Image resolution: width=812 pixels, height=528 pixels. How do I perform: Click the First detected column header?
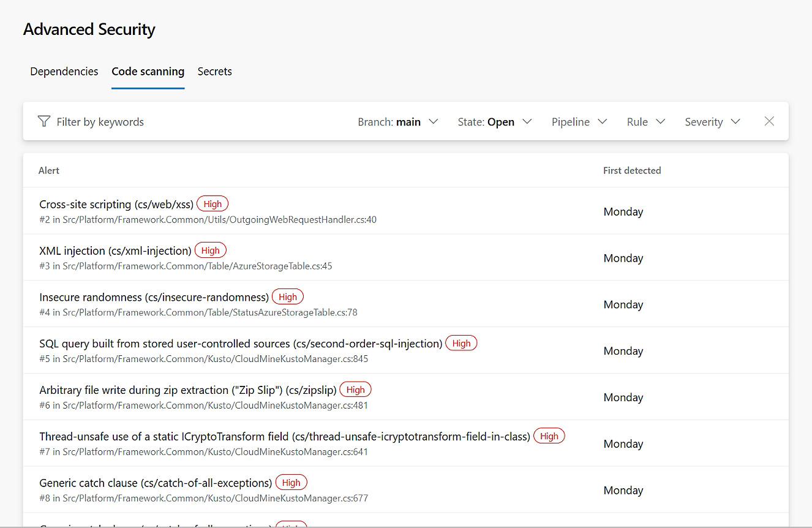point(632,170)
